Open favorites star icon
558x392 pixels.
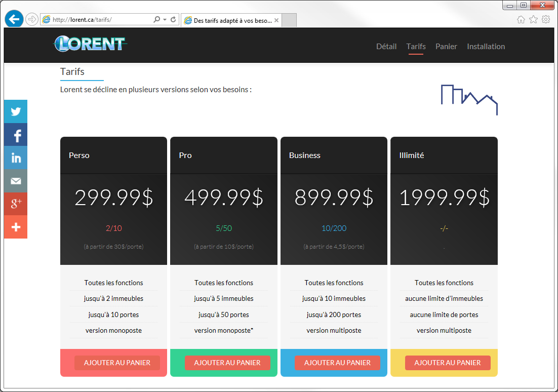(x=533, y=20)
